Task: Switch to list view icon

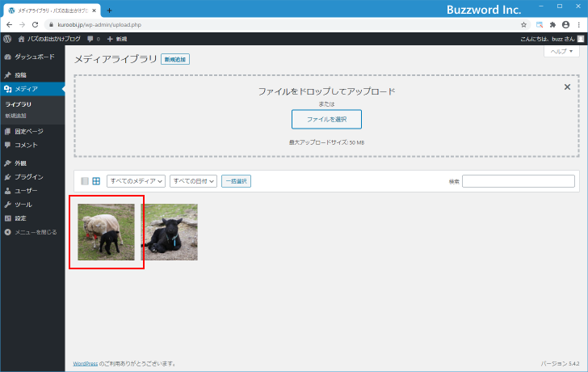Action: click(x=85, y=181)
